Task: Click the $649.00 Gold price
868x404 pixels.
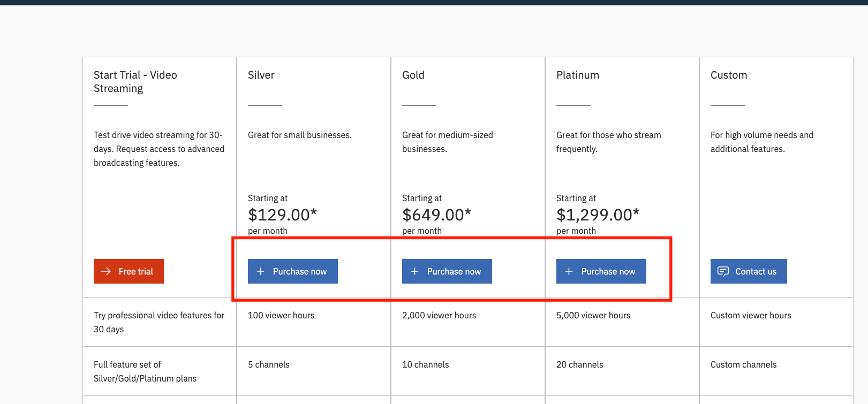Action: (437, 215)
